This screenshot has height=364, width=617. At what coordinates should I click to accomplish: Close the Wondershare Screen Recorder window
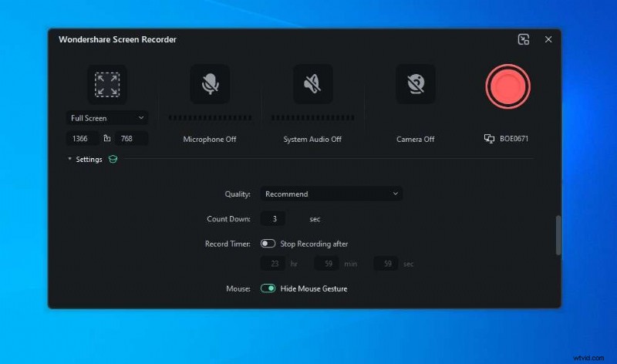(x=548, y=39)
